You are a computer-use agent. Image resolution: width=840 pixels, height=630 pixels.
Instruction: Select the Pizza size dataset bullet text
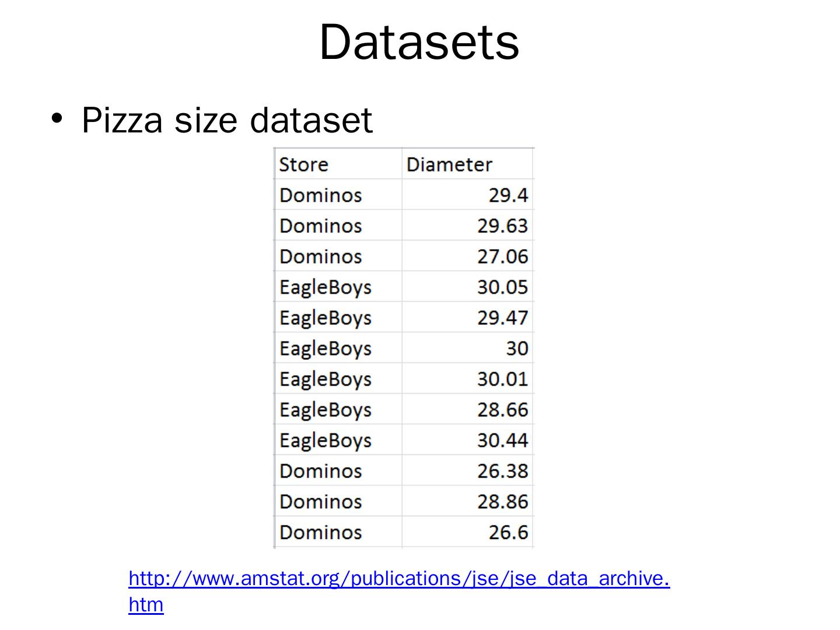226,120
